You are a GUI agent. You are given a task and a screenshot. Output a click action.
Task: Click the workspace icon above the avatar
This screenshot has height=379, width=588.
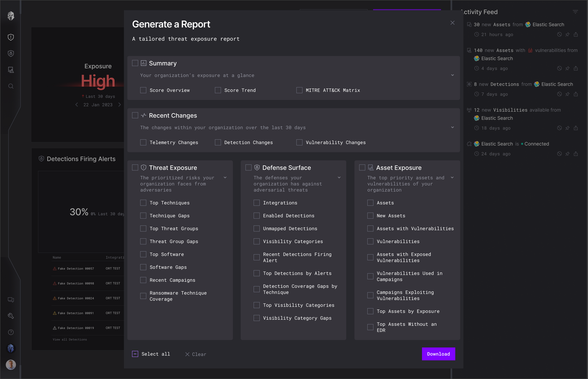point(11,348)
